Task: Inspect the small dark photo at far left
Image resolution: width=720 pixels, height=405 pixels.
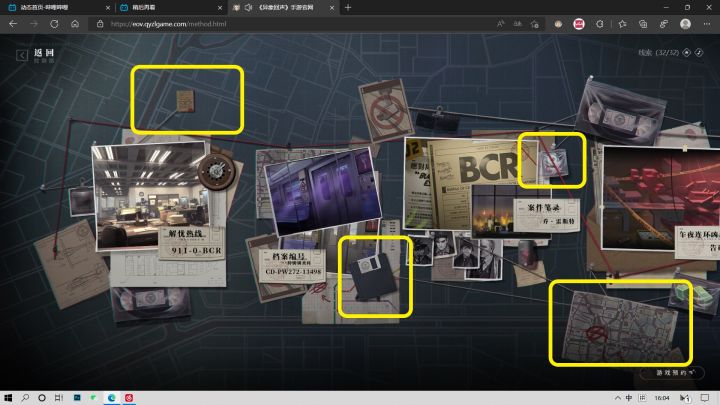Action: [81, 201]
